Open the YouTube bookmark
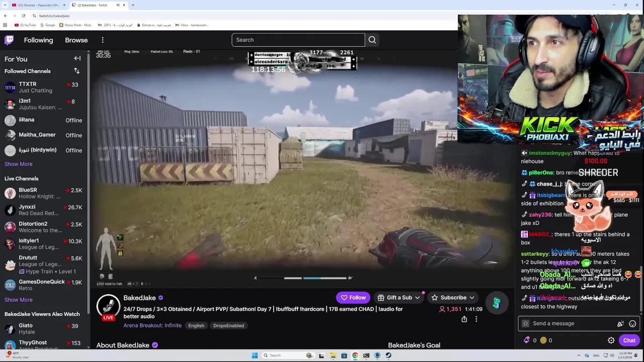Screen dimensions: 644x362 point(26,25)
